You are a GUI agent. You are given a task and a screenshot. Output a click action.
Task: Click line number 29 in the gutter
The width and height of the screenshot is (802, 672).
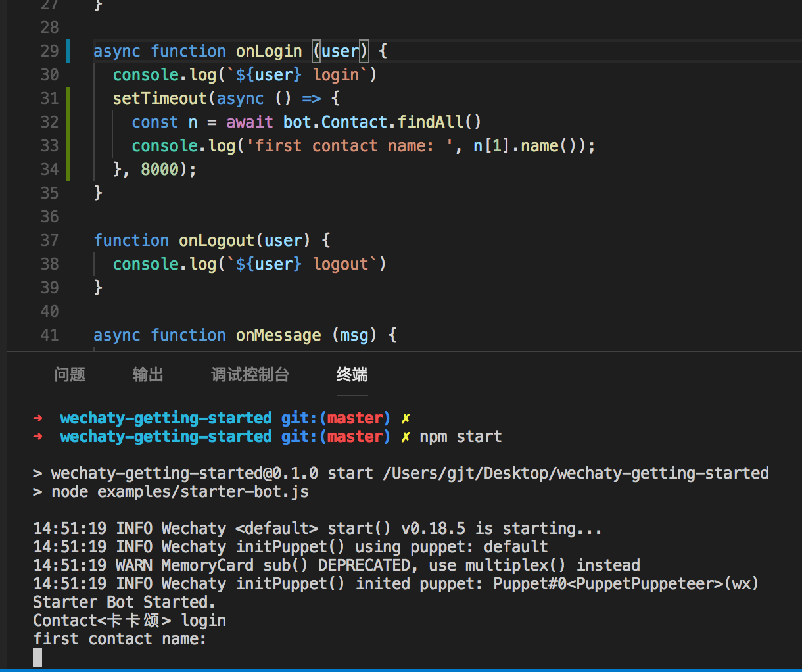pyautogui.click(x=49, y=51)
